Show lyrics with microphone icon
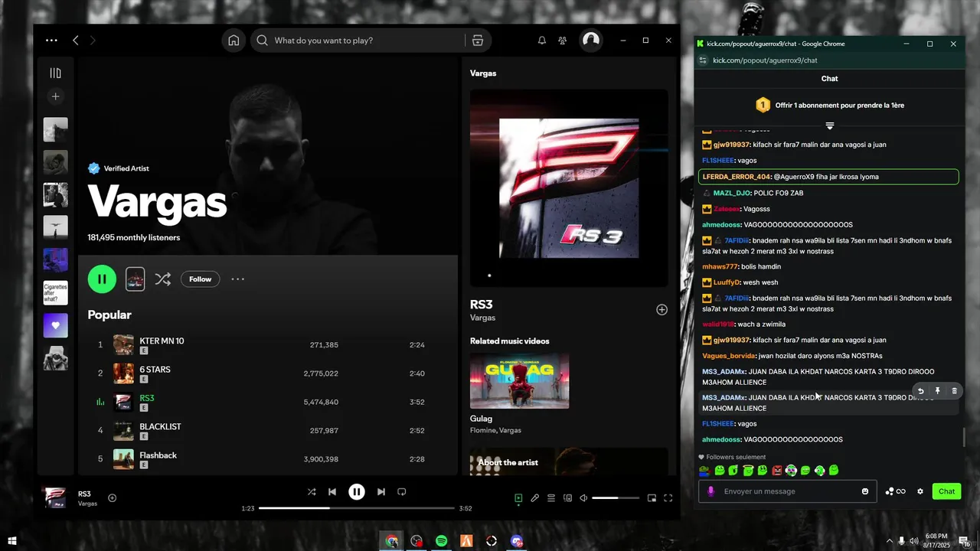The height and width of the screenshot is (551, 980). click(535, 498)
